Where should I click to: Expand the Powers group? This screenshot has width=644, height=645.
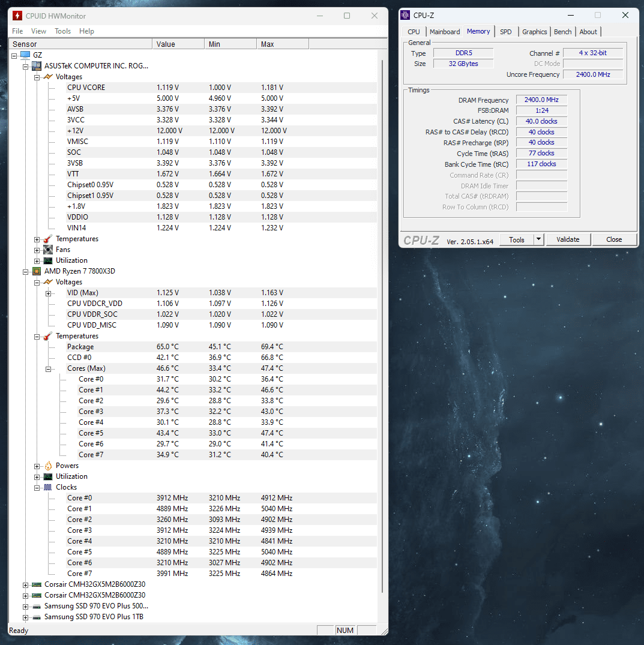pos(37,466)
